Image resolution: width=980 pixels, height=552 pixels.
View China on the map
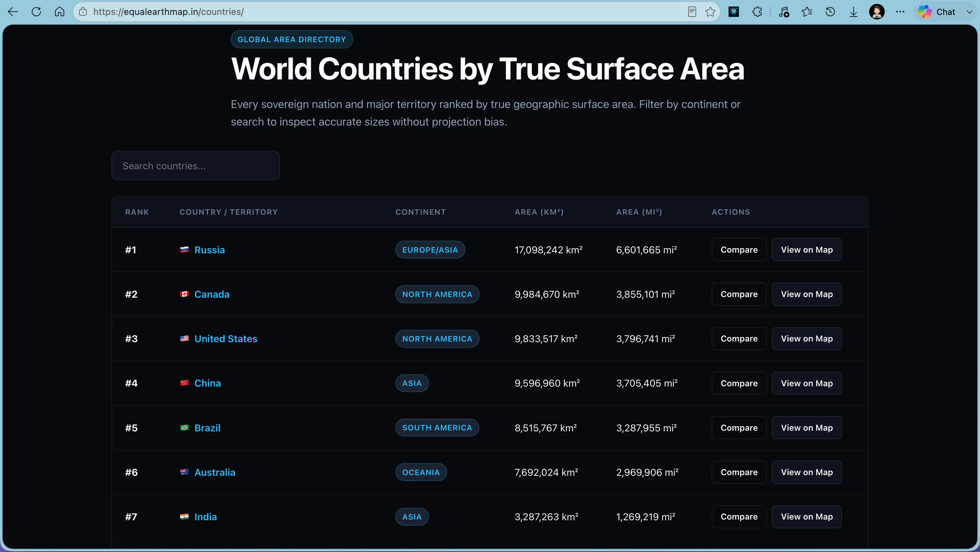click(807, 383)
